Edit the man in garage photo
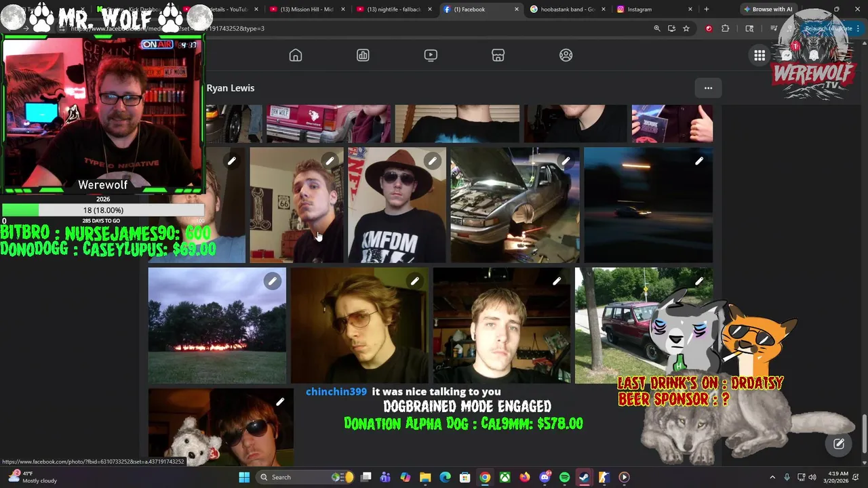Screen dimensions: 868x488 [556, 281]
